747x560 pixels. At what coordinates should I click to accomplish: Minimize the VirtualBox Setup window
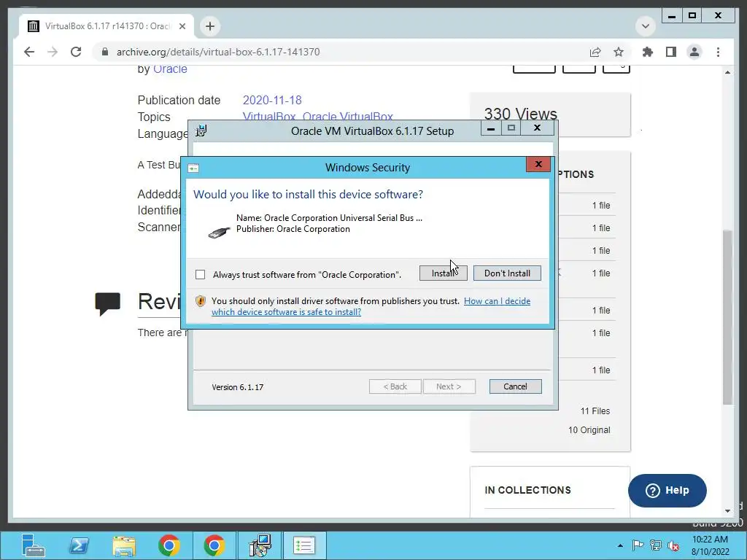pos(491,128)
